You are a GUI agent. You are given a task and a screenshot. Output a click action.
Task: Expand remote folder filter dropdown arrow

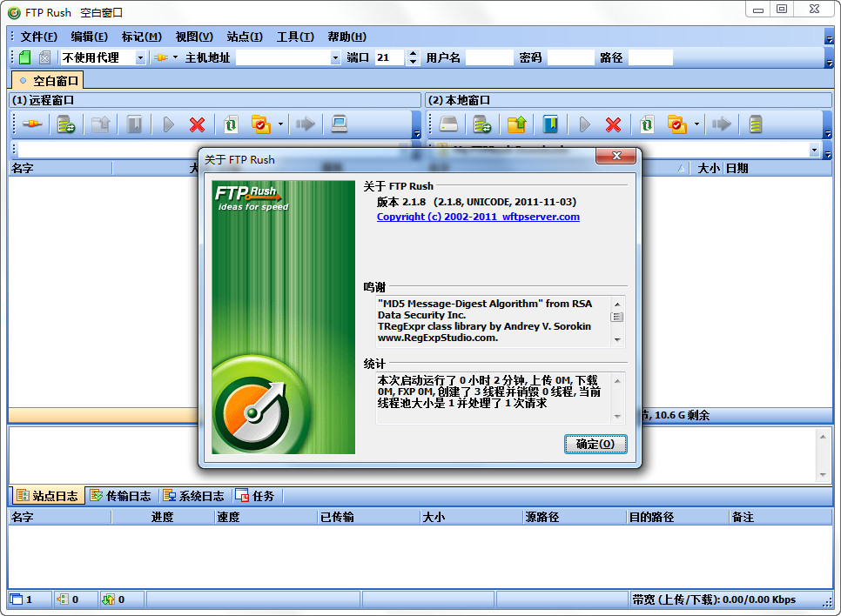point(280,124)
